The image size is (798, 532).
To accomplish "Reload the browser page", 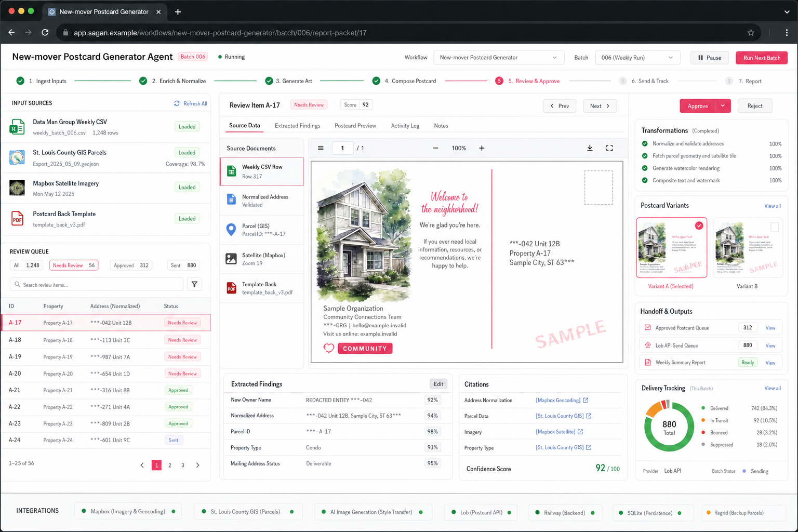I will tap(45, 33).
